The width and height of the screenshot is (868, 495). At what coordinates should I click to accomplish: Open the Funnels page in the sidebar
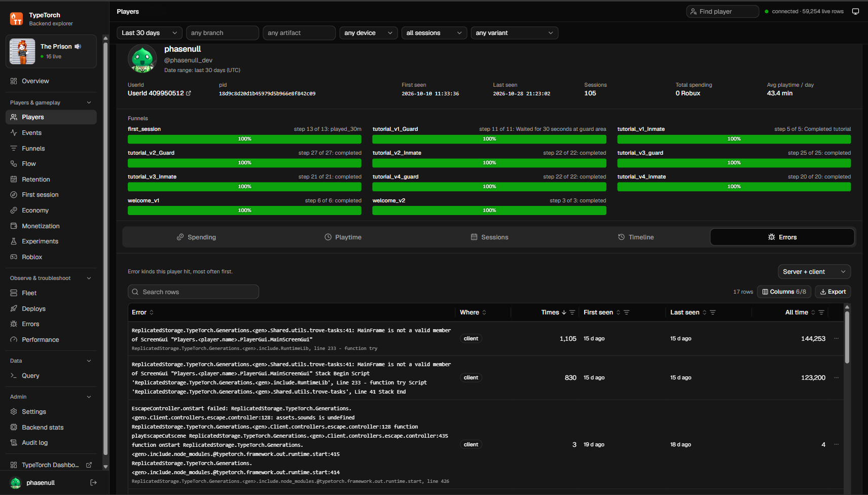(51, 149)
